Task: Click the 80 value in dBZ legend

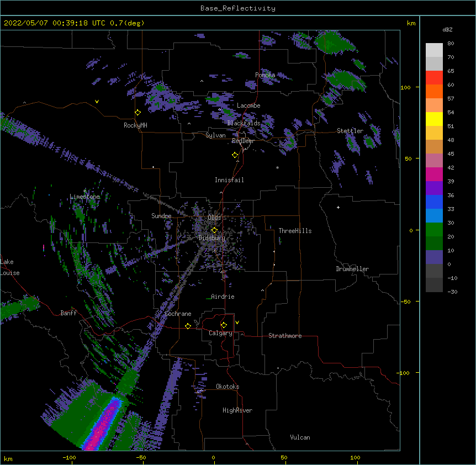Action: pos(451,44)
